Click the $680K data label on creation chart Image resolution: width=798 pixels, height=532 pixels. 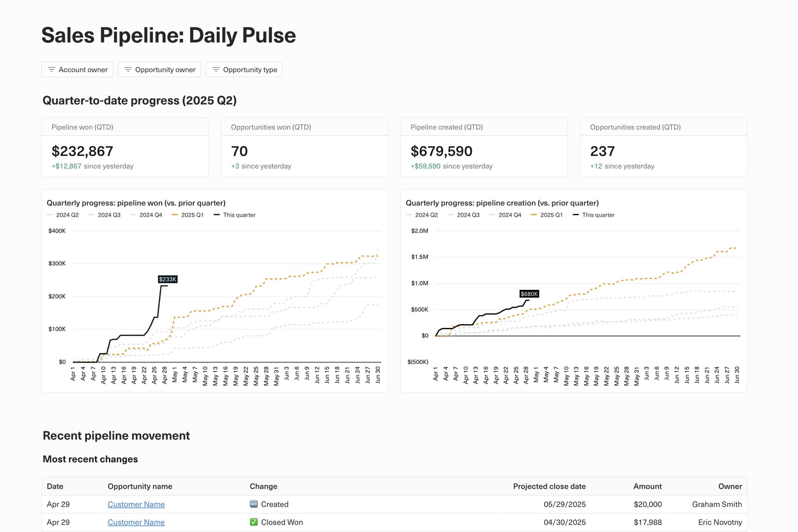[x=529, y=294]
